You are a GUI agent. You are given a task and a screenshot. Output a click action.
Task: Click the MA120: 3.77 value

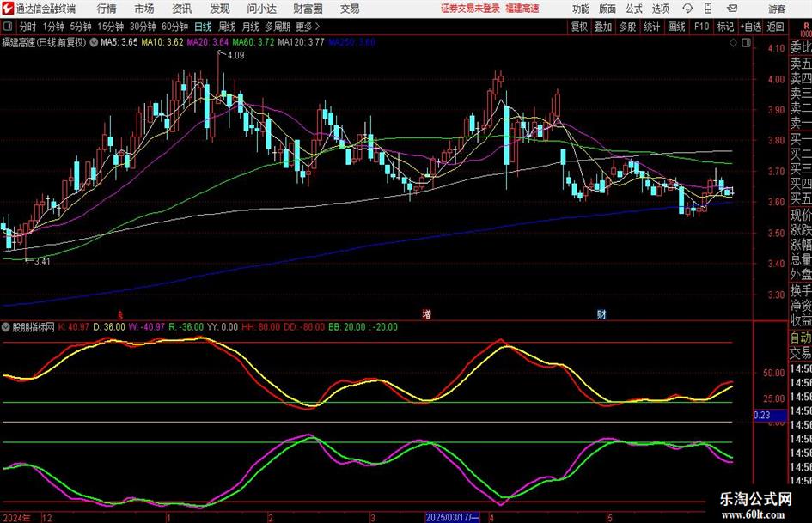pos(301,42)
